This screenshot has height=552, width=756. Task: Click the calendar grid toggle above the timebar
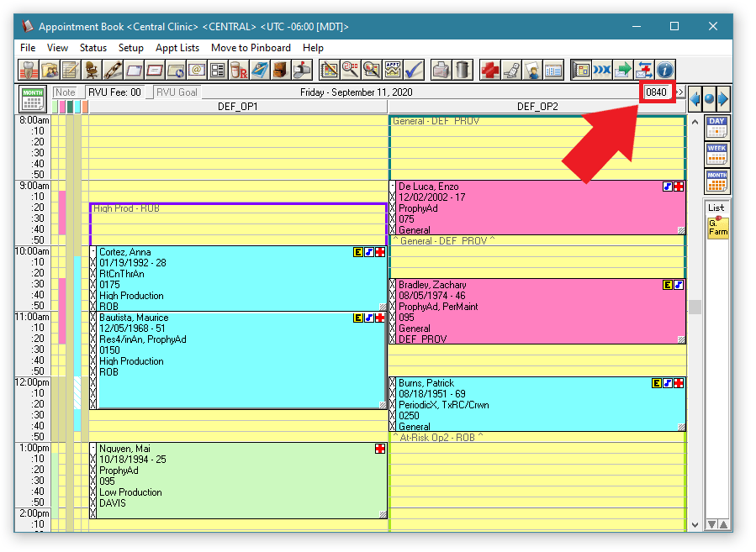pyautogui.click(x=32, y=100)
